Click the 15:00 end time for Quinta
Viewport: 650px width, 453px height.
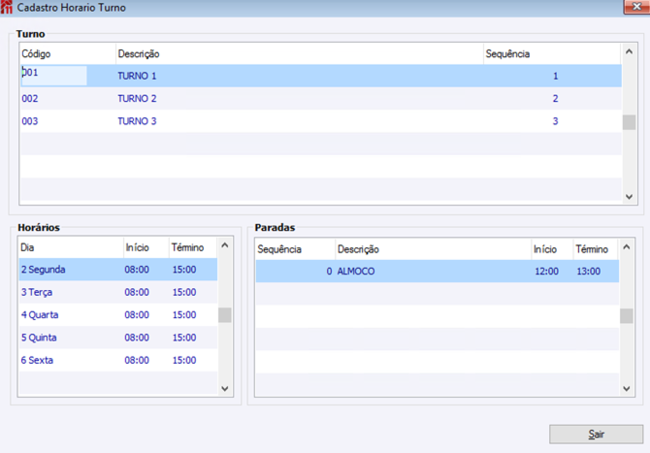pyautogui.click(x=184, y=337)
